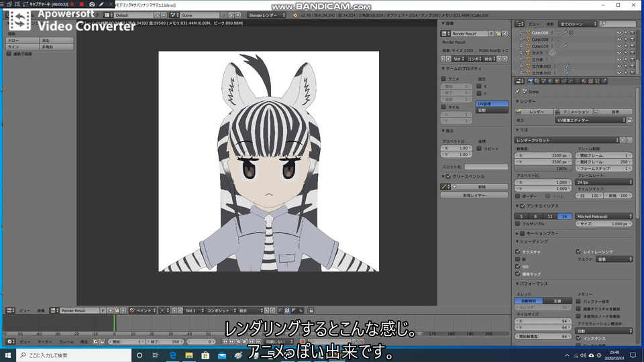This screenshot has height=362, width=644.
Task: Open the timeline 再生 menu
Action: (x=84, y=341)
